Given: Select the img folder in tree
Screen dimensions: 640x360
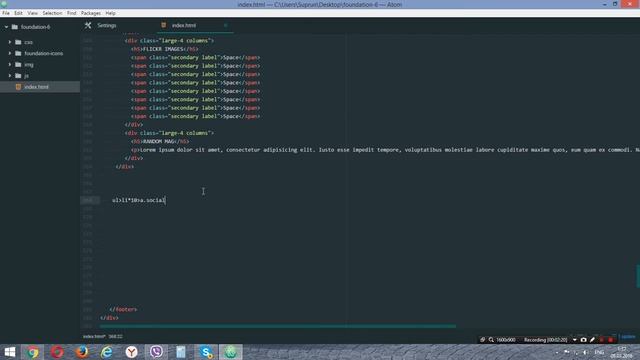Looking at the screenshot, I should [29, 64].
